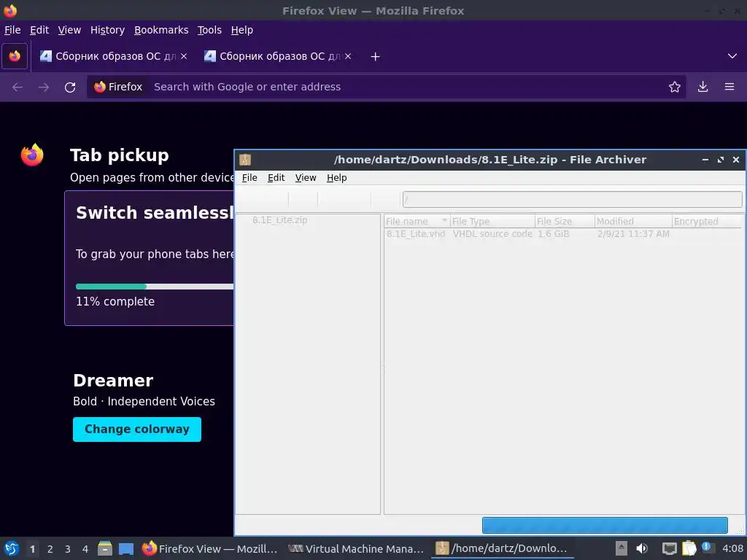Open Firefox Tools menu
Screen dimensions: 747x560
click(x=209, y=30)
